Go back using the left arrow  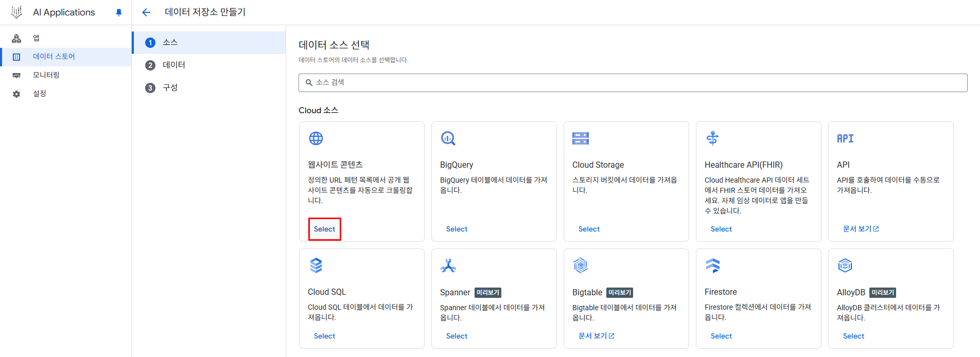pyautogui.click(x=146, y=12)
